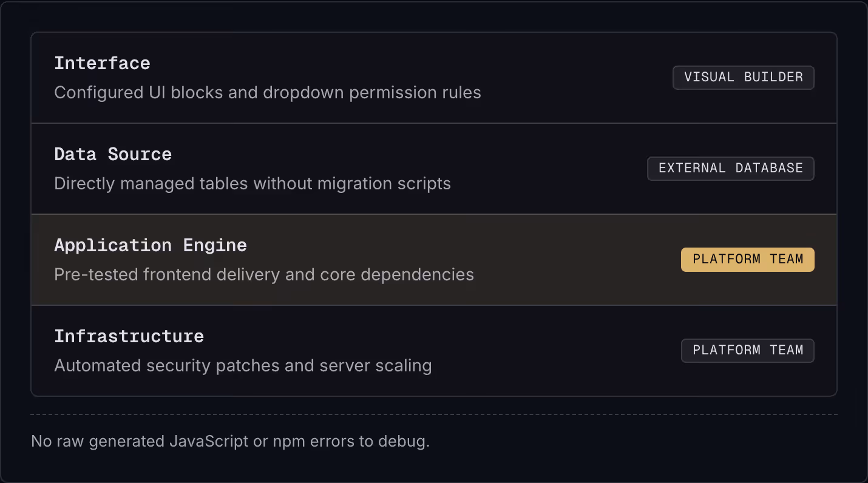Click the highlighted PLATFORM TEAM badge in Application Engine
The width and height of the screenshot is (868, 483).
coord(747,260)
